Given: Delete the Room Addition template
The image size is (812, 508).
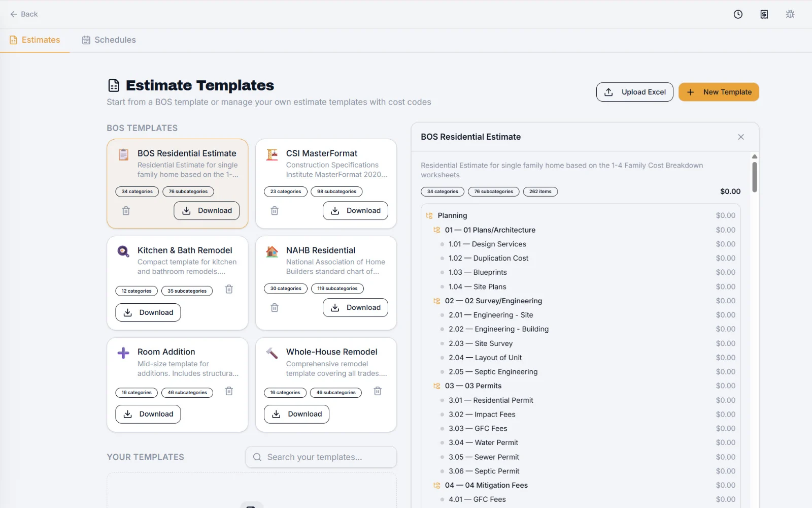Looking at the screenshot, I should coord(229,391).
